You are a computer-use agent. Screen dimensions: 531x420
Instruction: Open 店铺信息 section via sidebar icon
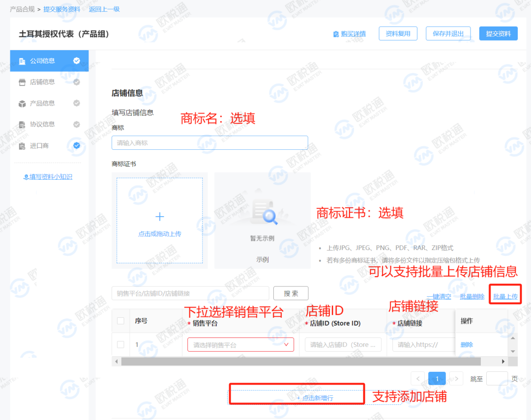tap(21, 82)
